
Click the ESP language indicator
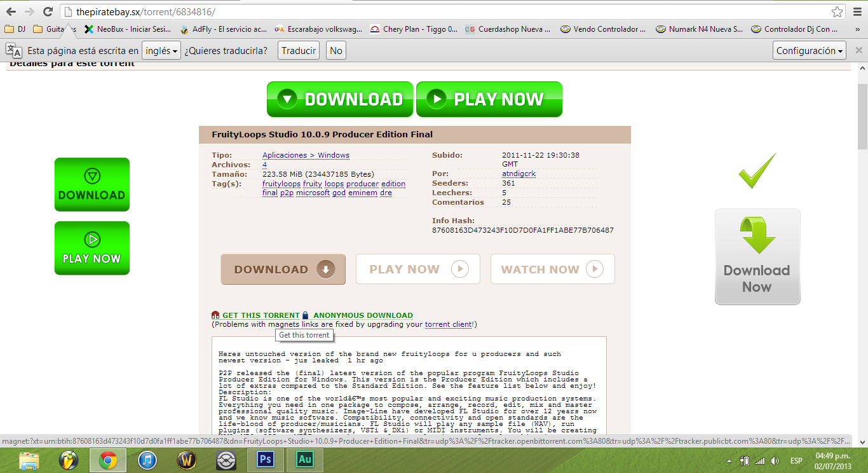click(x=796, y=460)
